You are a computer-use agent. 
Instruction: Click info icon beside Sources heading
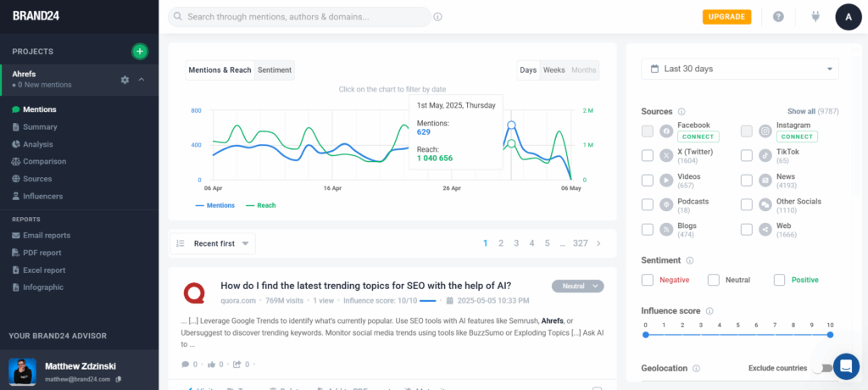(682, 111)
